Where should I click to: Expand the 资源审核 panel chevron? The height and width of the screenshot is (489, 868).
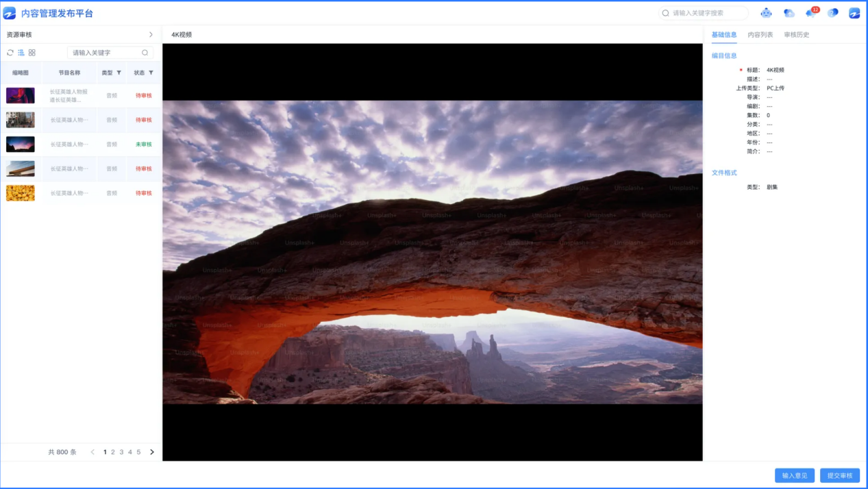pos(151,34)
